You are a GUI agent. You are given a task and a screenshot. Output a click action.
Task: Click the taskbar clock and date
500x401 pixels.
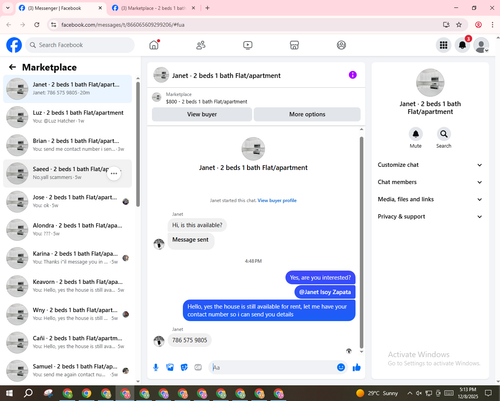coord(468,393)
